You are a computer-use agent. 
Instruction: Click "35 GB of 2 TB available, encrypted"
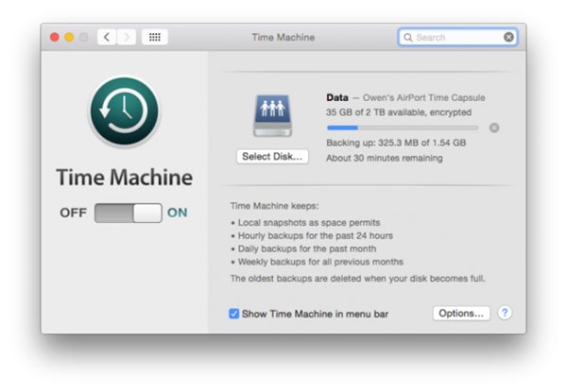pos(399,112)
